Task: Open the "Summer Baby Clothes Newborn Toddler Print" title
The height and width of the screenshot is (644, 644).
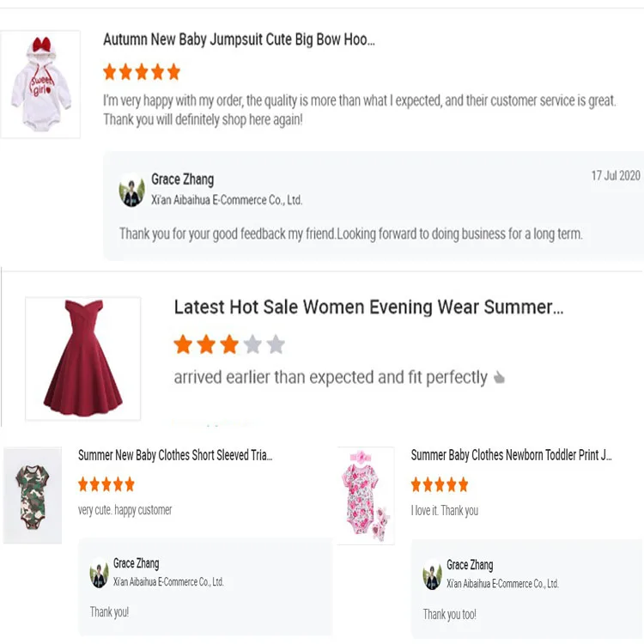Action: coord(511,456)
